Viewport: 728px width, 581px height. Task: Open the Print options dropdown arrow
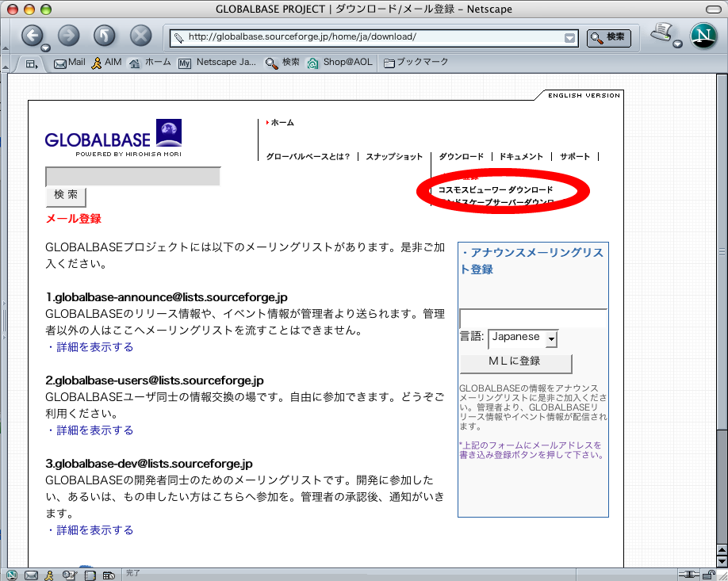(677, 44)
